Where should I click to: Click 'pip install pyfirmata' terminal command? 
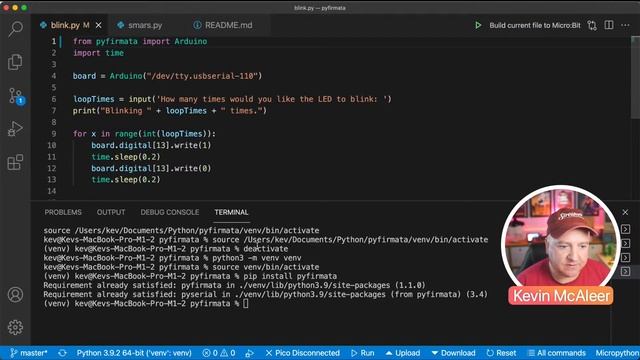pos(290,276)
